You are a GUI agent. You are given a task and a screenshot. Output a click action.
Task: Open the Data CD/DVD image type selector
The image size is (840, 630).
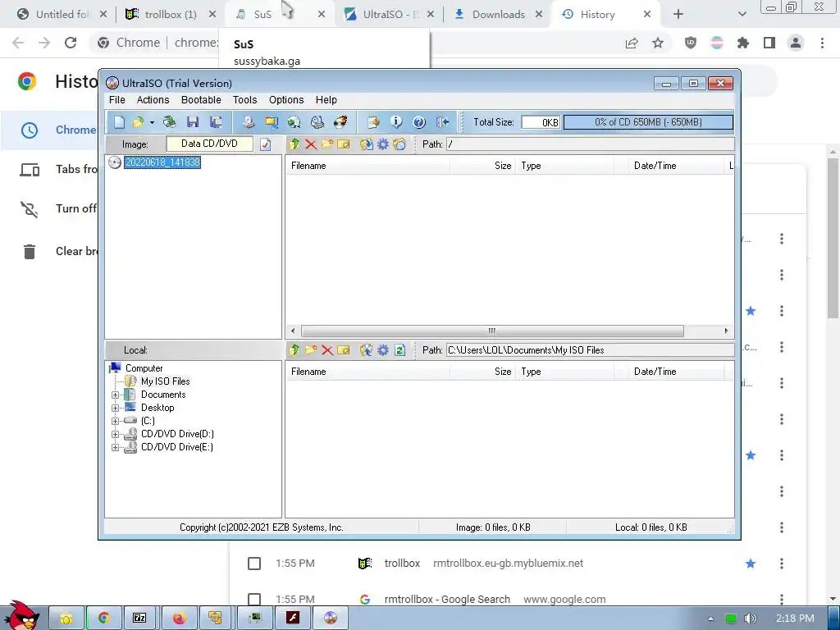pos(209,144)
